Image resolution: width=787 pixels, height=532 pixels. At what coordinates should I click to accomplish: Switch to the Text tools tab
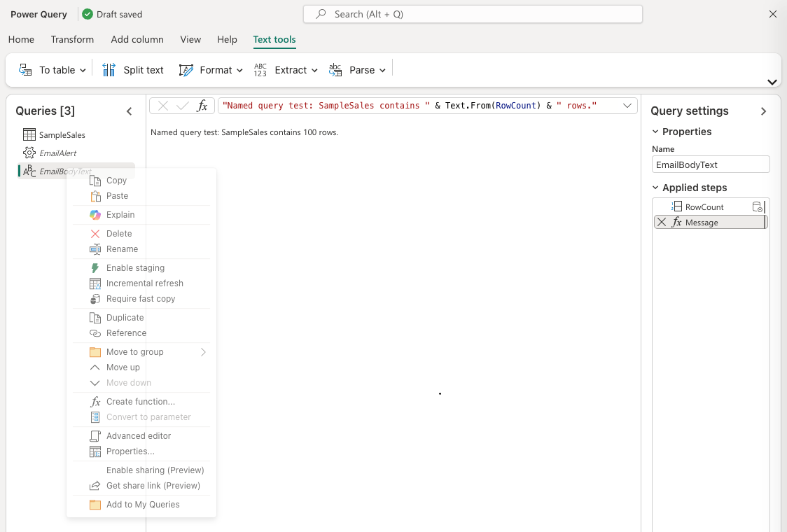(x=274, y=40)
